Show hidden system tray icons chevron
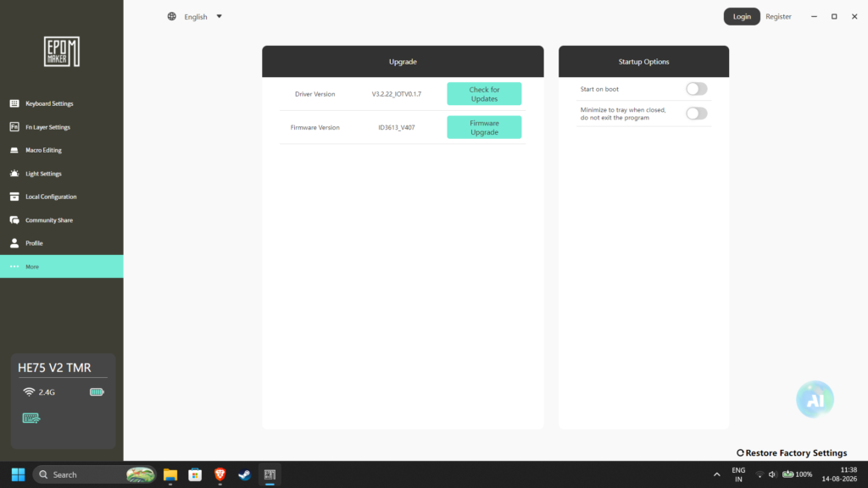 pos(717,474)
